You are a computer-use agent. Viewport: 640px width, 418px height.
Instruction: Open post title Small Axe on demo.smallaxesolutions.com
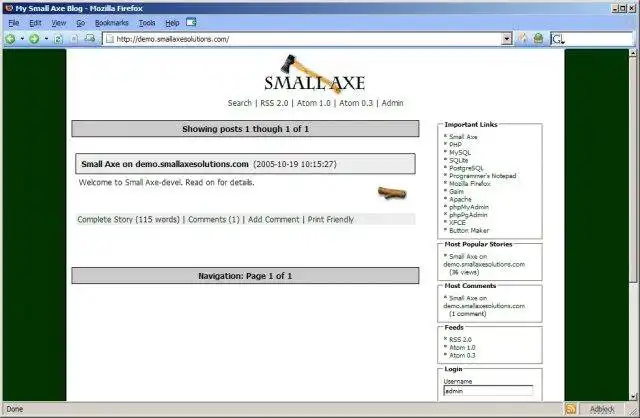[165, 164]
